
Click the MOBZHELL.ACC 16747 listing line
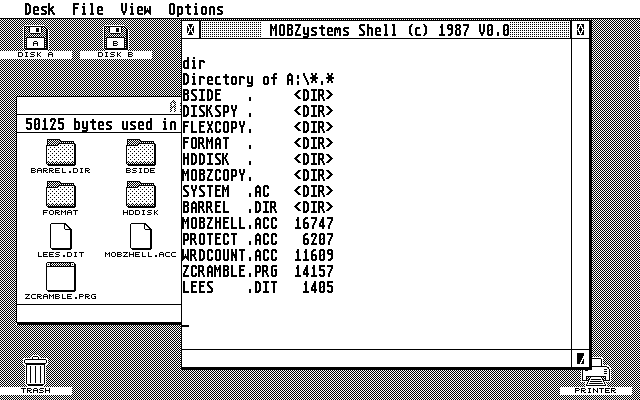(x=258, y=223)
